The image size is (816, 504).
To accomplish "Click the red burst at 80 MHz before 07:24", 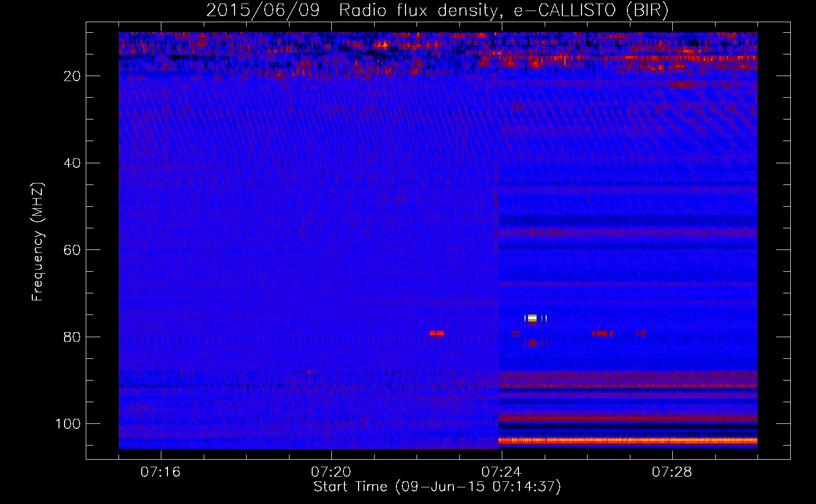I will point(437,333).
